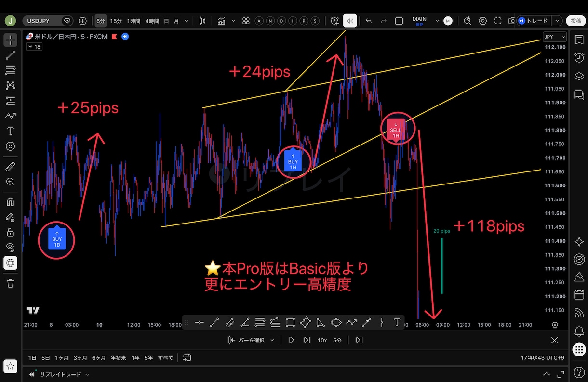
Task: Maximize the bottom panel
Action: pos(561,374)
